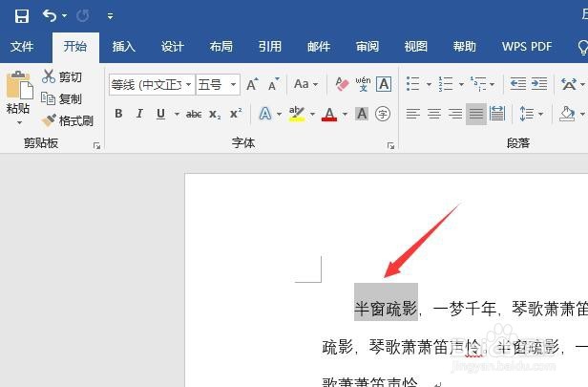Toggle strikethrough abc formatting
Viewport: 588px width, 387px height.
point(194,114)
